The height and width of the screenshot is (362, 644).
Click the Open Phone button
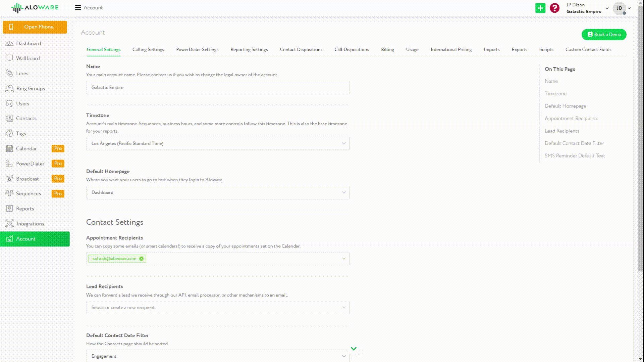click(35, 27)
